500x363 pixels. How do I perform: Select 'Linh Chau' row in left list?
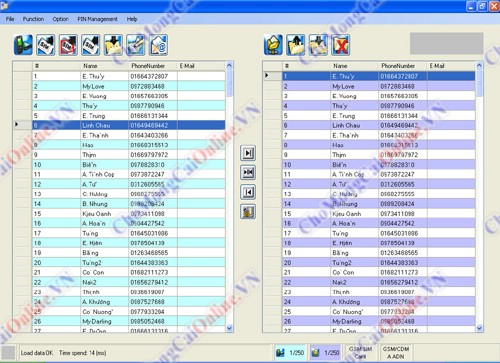pyautogui.click(x=129, y=125)
